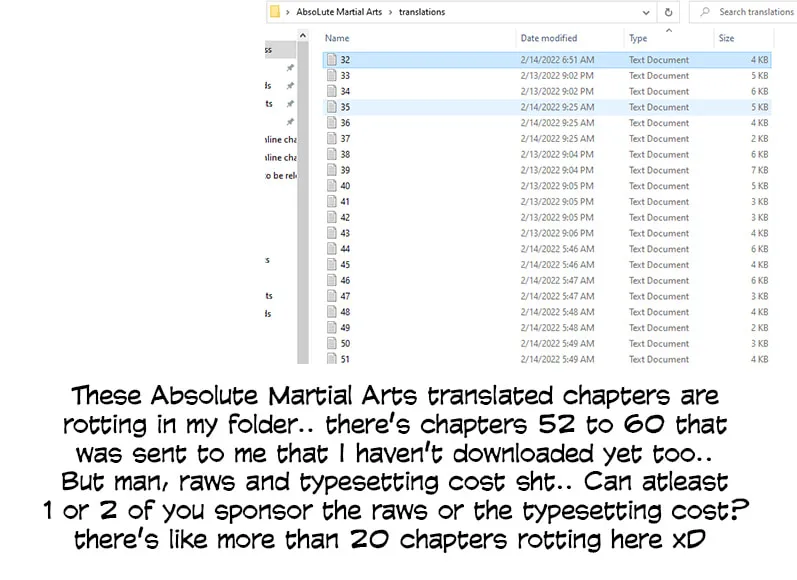The image size is (797, 580).
Task: Click Text Document type of file 40
Action: [x=659, y=186]
